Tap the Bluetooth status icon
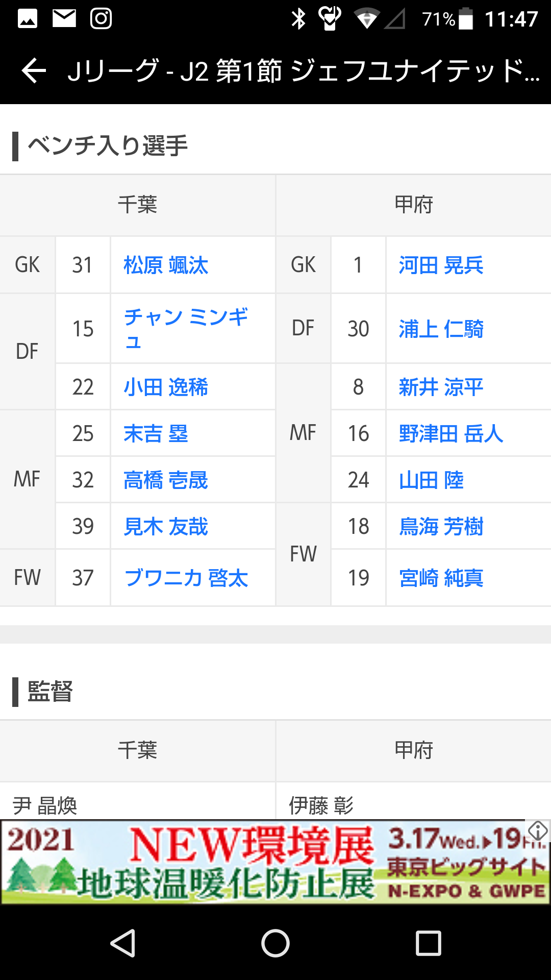551x980 pixels. [298, 19]
